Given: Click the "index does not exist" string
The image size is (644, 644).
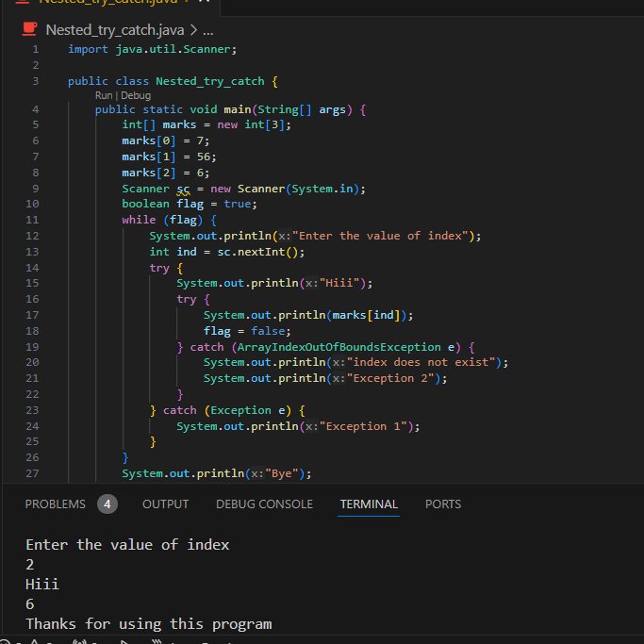Looking at the screenshot, I should pyautogui.click(x=421, y=362).
